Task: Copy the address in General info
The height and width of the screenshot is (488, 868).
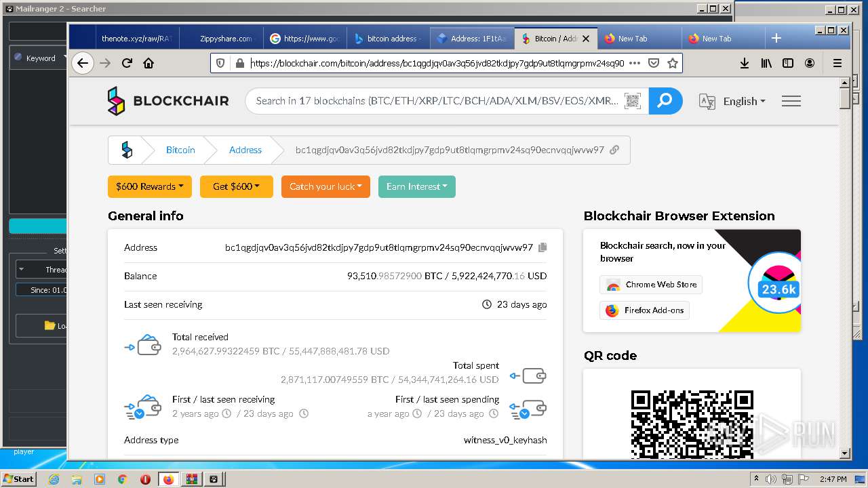Action: pyautogui.click(x=542, y=247)
